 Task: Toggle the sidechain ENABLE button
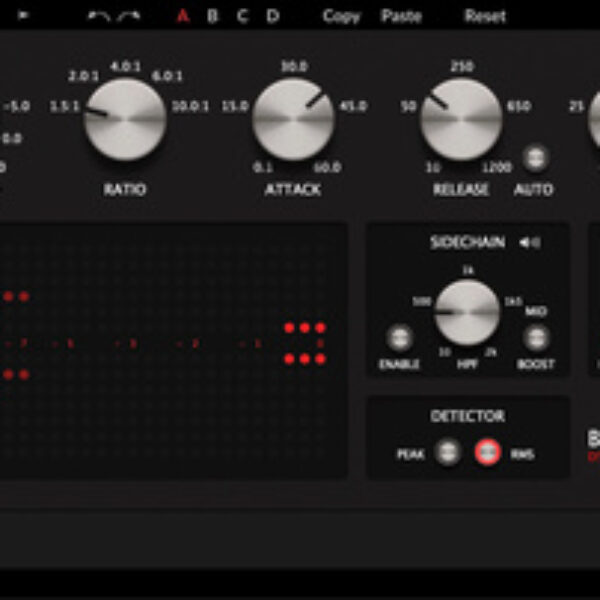coord(399,338)
